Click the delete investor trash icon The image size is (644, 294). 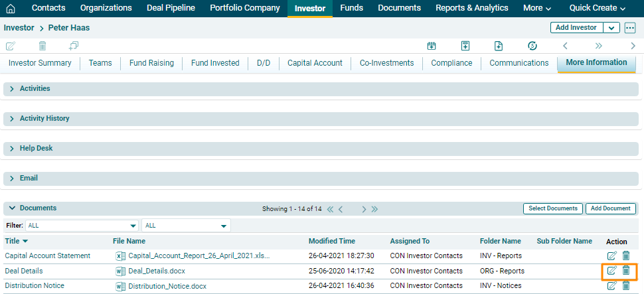click(42, 46)
